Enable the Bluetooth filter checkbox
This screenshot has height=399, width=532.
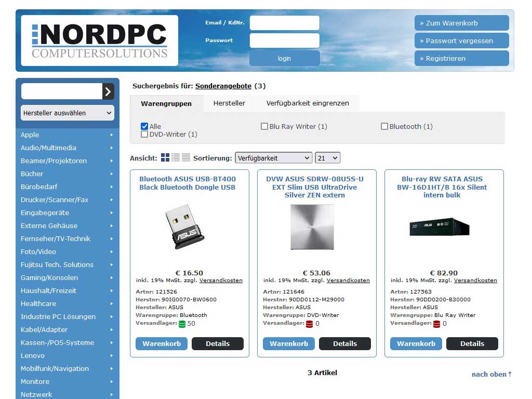384,126
